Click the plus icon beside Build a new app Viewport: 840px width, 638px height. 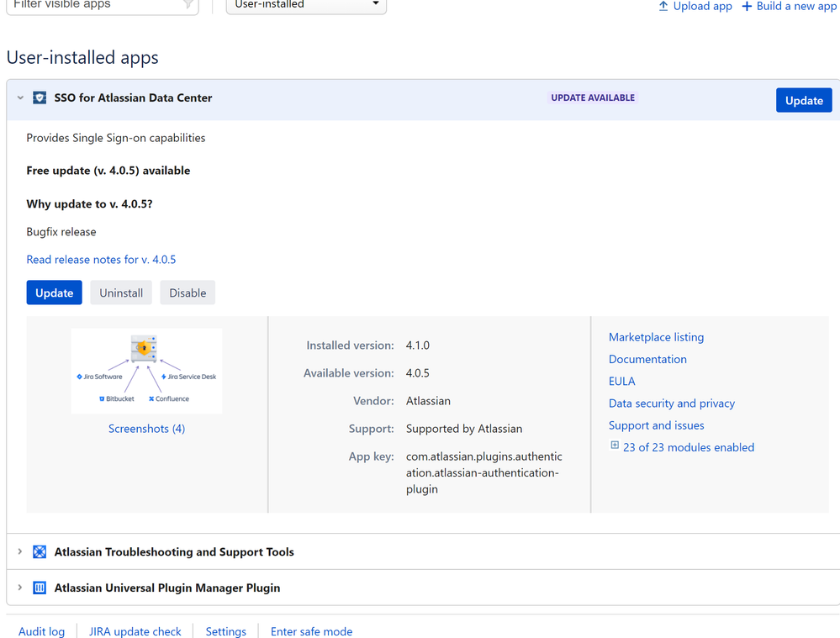[747, 6]
